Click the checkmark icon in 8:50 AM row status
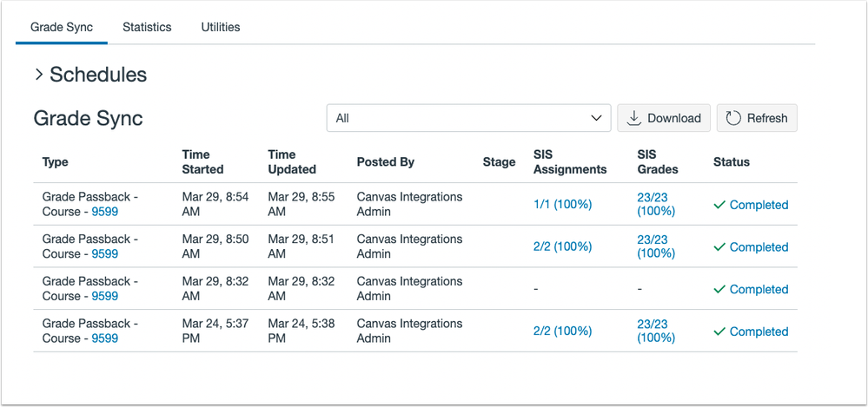Viewport: 868px width, 407px height. (x=719, y=247)
